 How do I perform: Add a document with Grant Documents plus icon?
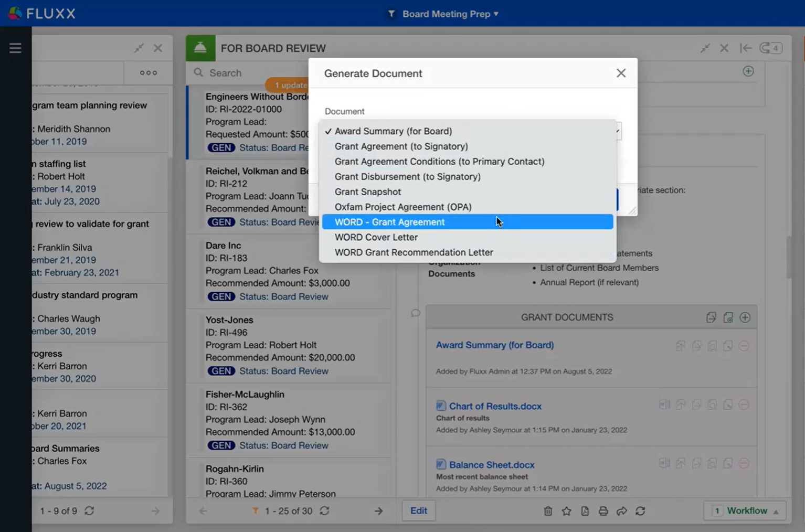(745, 317)
